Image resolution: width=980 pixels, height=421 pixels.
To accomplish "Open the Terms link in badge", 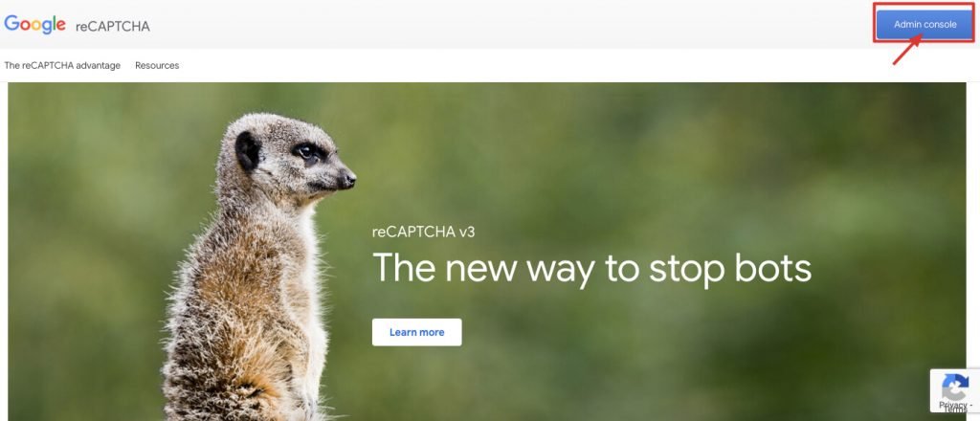I will 956,410.
